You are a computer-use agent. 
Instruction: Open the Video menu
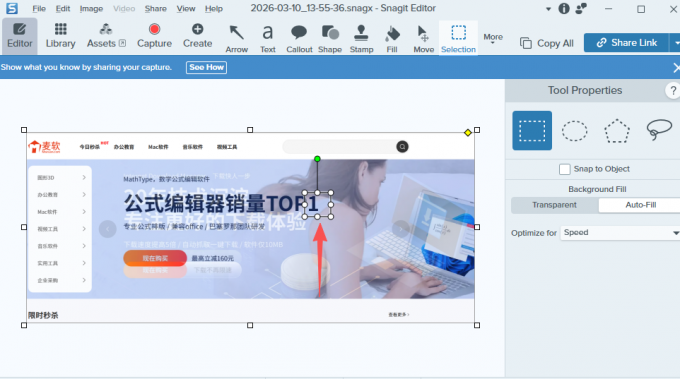click(x=124, y=8)
